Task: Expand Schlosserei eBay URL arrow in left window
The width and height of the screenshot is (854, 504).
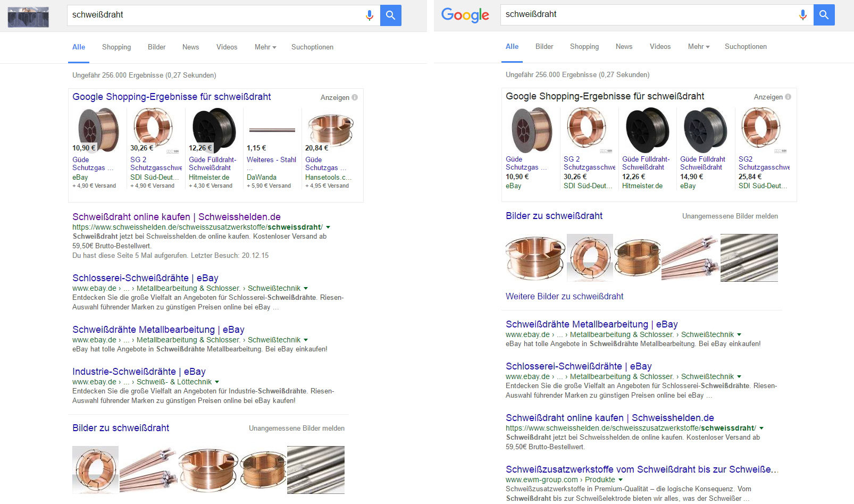Action: pos(306,289)
